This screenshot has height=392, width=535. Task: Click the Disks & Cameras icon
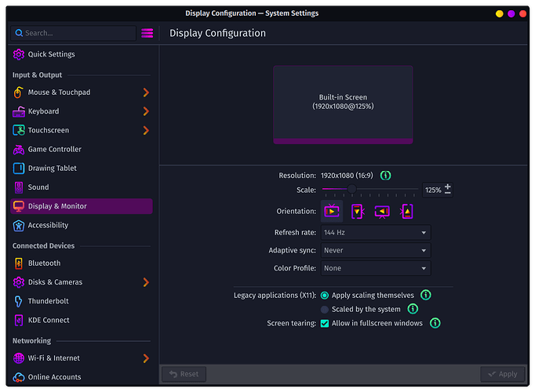[18, 282]
